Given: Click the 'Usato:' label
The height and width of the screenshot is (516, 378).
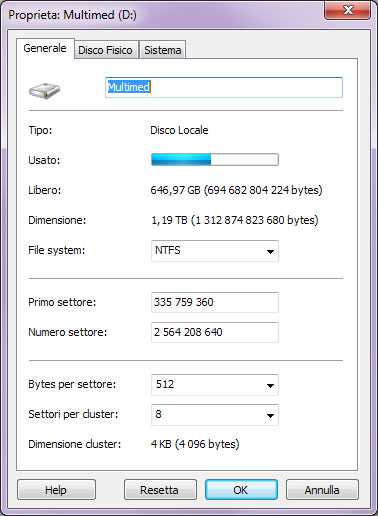Looking at the screenshot, I should pyautogui.click(x=44, y=160).
